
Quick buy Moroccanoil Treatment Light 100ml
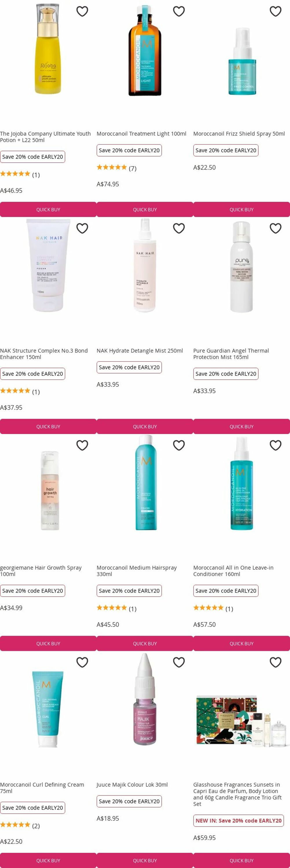click(x=145, y=209)
